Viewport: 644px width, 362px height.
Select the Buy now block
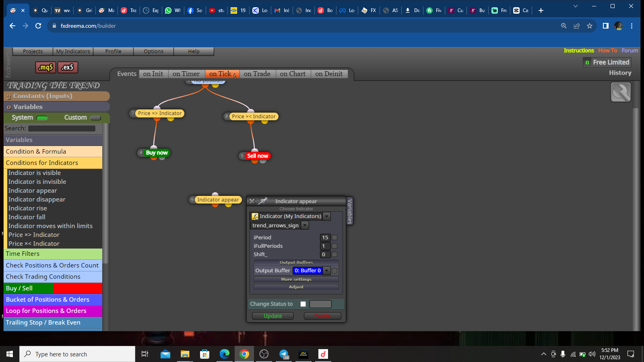(x=157, y=153)
